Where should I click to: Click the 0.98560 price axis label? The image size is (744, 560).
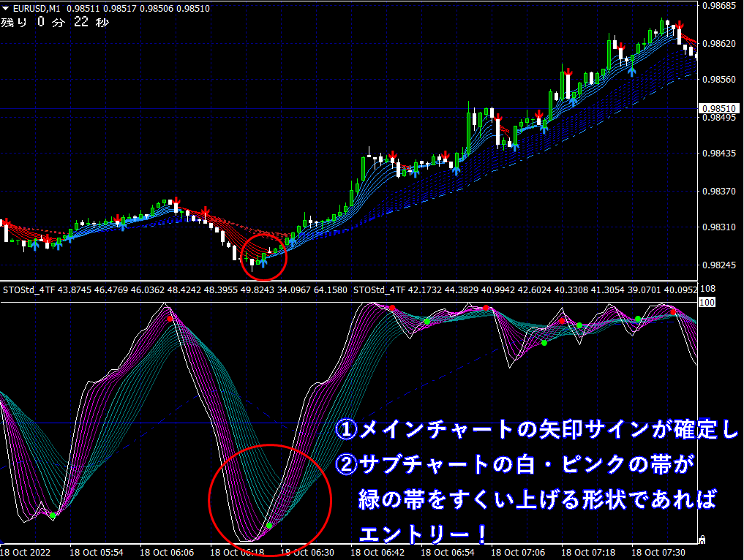[719, 79]
